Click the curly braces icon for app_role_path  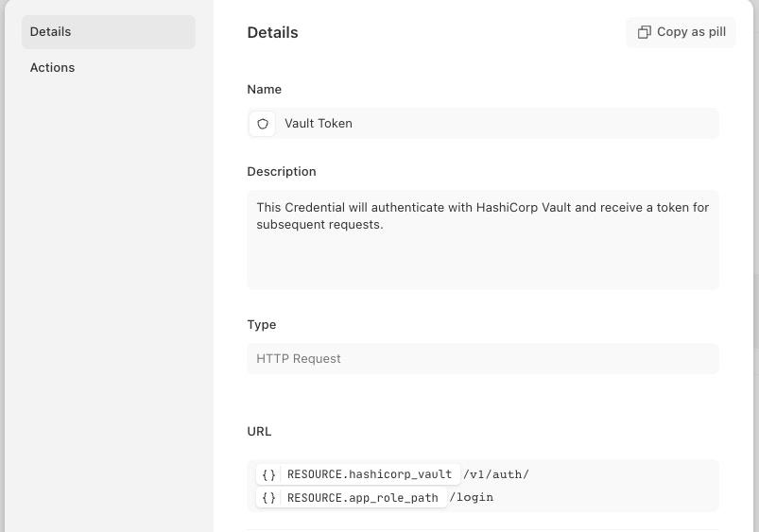pos(269,498)
